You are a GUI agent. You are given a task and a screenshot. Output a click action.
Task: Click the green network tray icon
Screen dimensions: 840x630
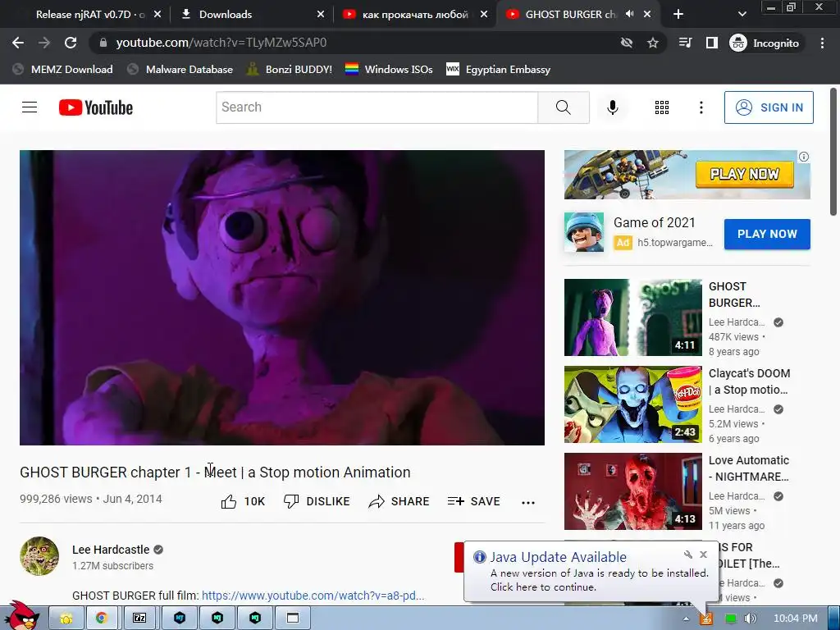pyautogui.click(x=730, y=619)
